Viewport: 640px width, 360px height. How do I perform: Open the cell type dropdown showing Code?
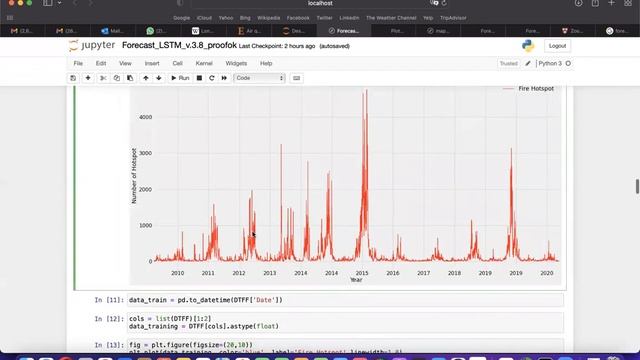tap(259, 78)
